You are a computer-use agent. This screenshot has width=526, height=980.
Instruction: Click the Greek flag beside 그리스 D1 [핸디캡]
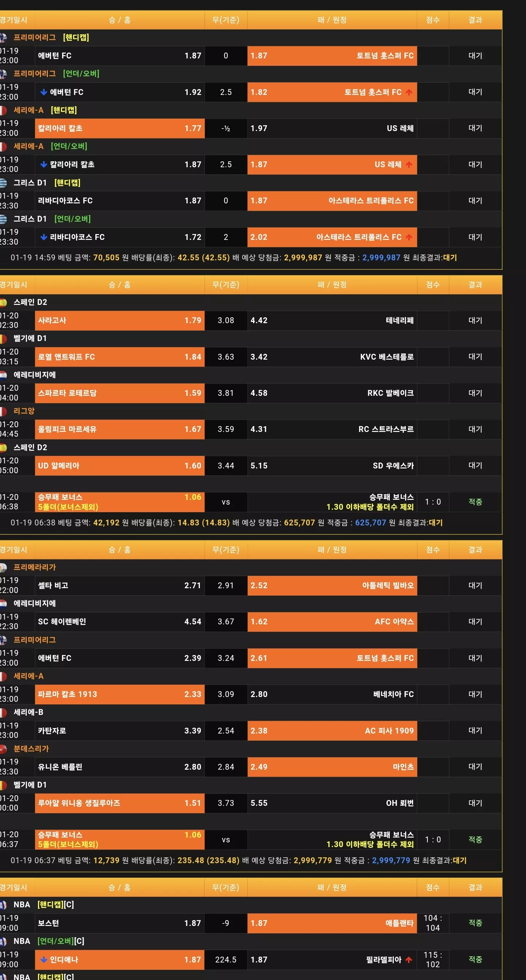3,183
